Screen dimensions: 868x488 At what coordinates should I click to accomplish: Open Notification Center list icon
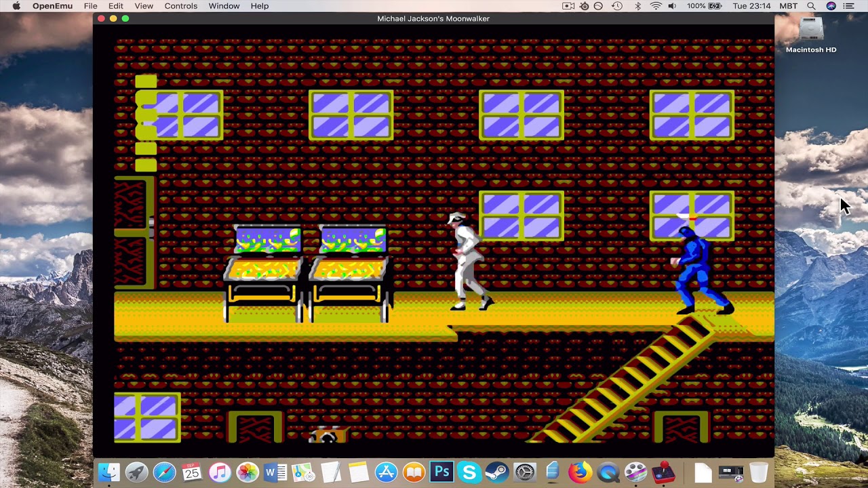tap(849, 6)
